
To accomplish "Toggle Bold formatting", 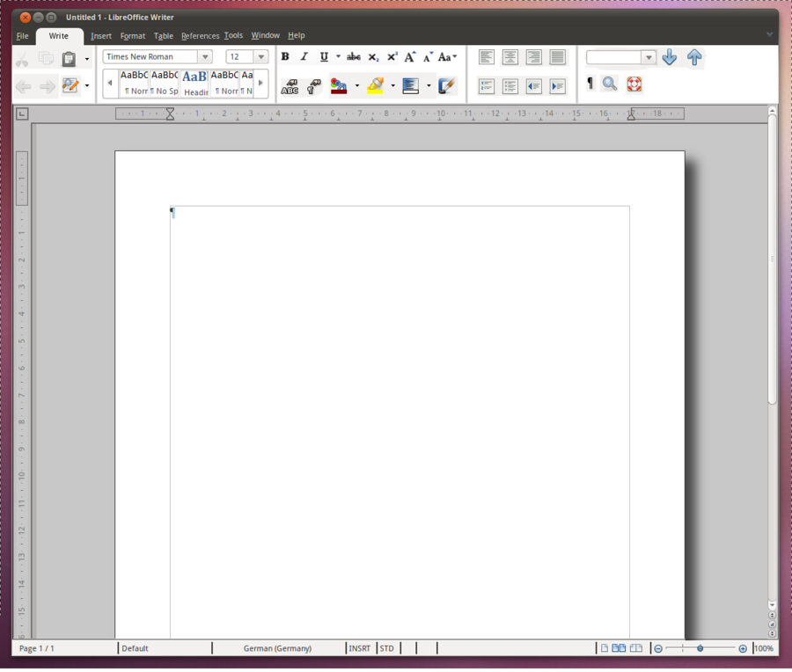I will 285,56.
